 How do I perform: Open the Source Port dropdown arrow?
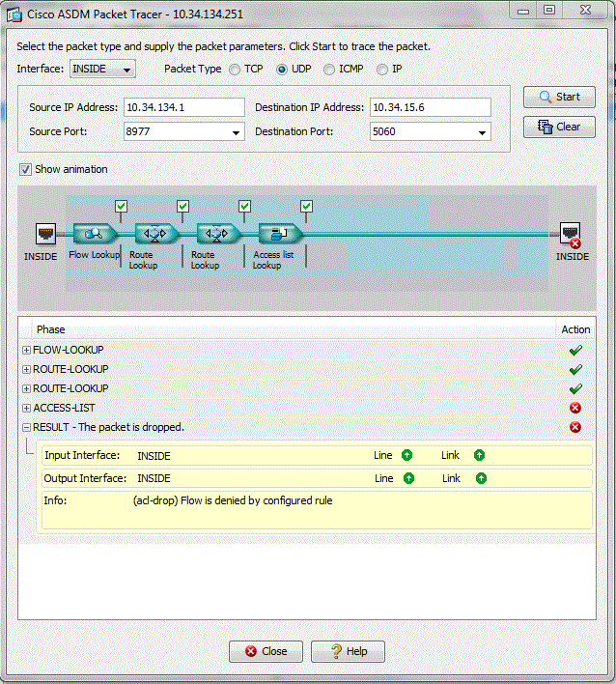point(236,132)
